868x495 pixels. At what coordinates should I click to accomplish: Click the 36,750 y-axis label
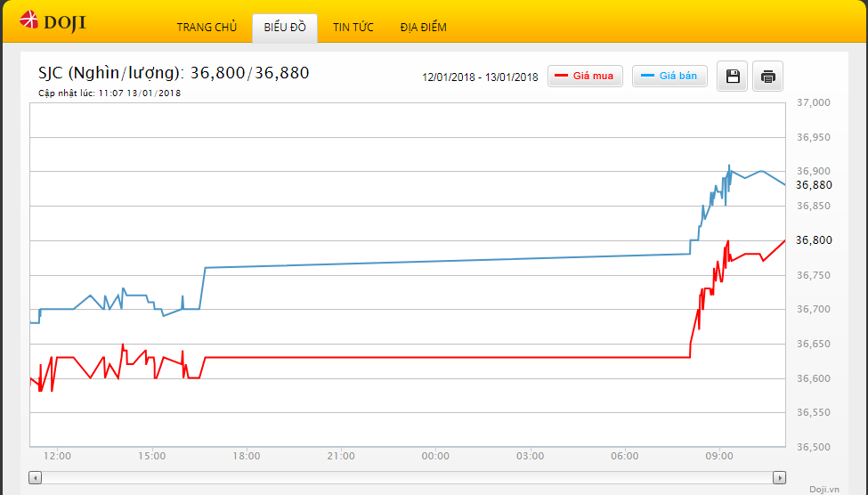pyautogui.click(x=814, y=275)
